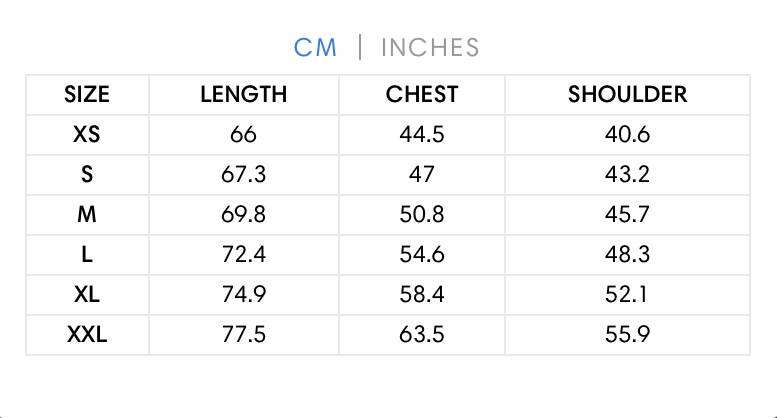Click the S chest value 47
The width and height of the screenshot is (777, 418).
(422, 174)
